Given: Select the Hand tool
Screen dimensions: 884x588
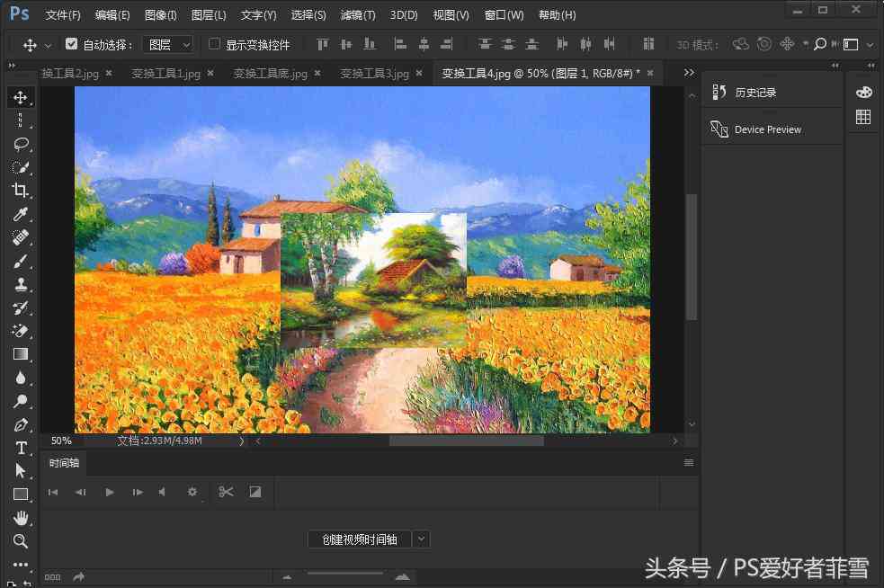Looking at the screenshot, I should (21, 518).
